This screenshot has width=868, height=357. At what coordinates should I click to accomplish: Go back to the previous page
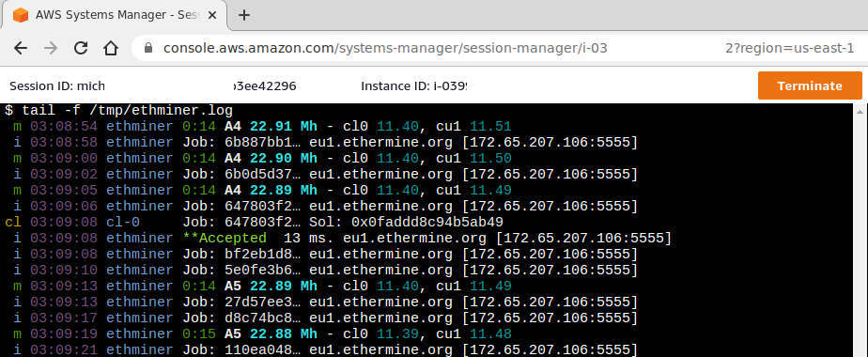click(x=21, y=48)
